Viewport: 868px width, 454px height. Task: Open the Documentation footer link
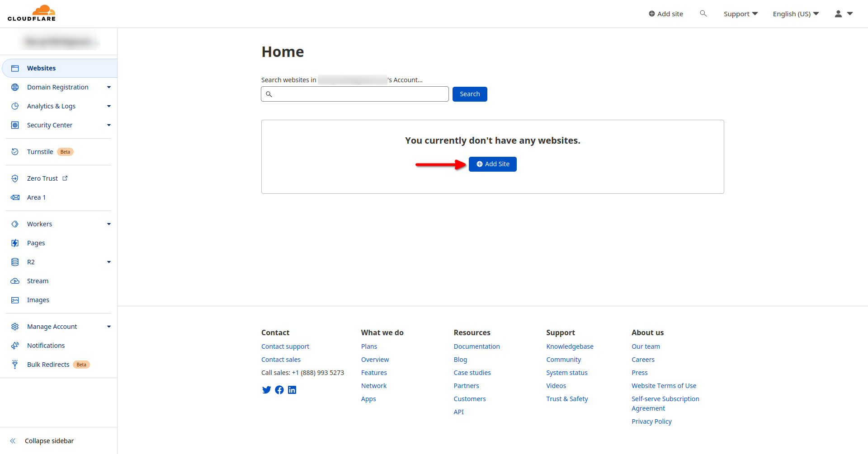[477, 346]
